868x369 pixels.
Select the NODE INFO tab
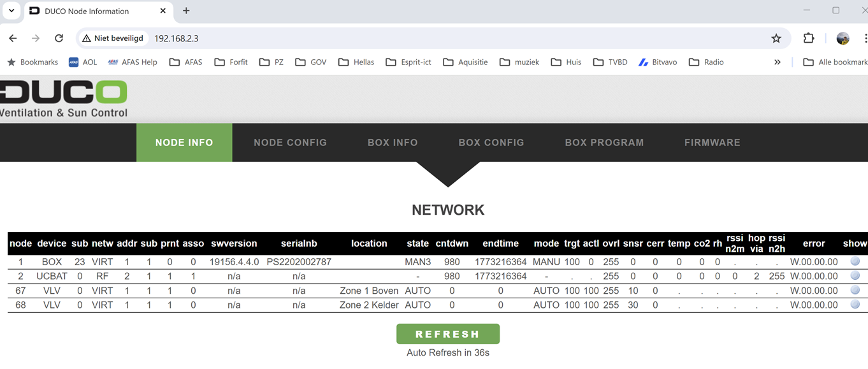click(184, 142)
